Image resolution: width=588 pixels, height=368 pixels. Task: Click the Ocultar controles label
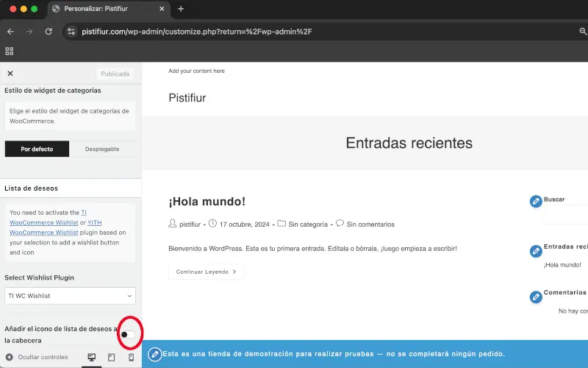pos(43,357)
